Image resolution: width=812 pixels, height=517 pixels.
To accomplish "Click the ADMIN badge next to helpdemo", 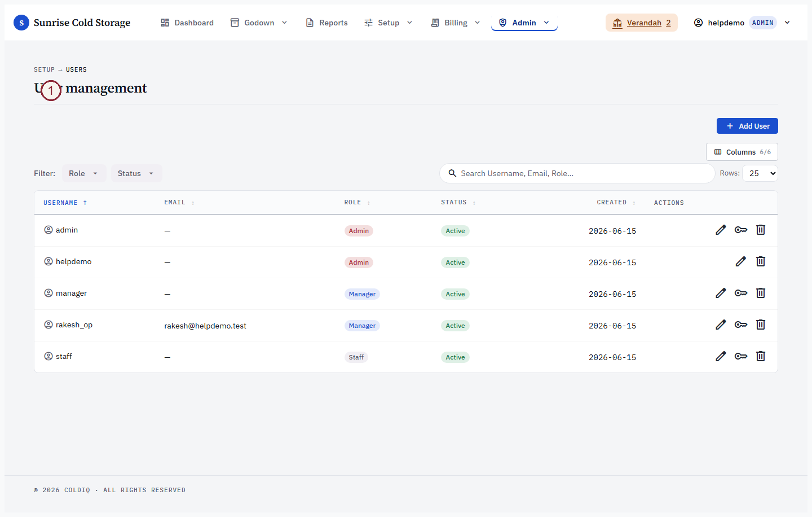I will pyautogui.click(x=762, y=23).
